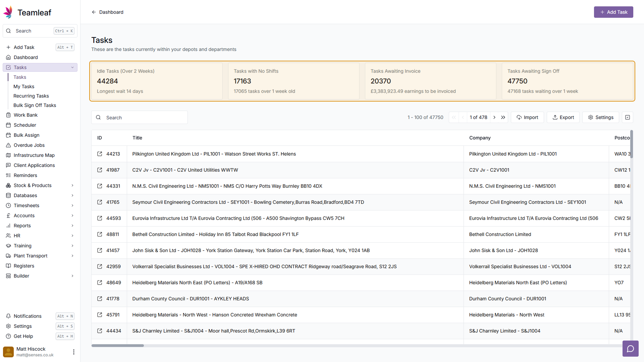
Task: Open table Settings button
Action: (601, 117)
